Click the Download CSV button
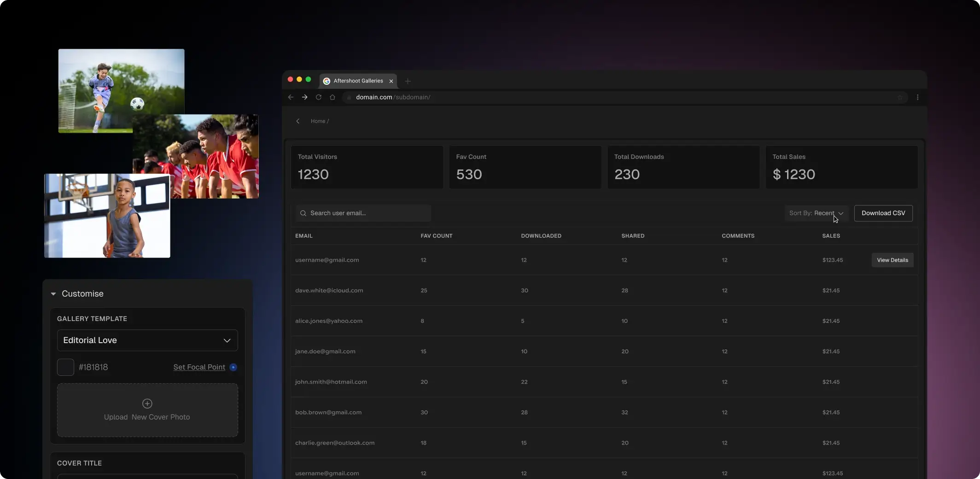The image size is (980, 479). coord(883,213)
